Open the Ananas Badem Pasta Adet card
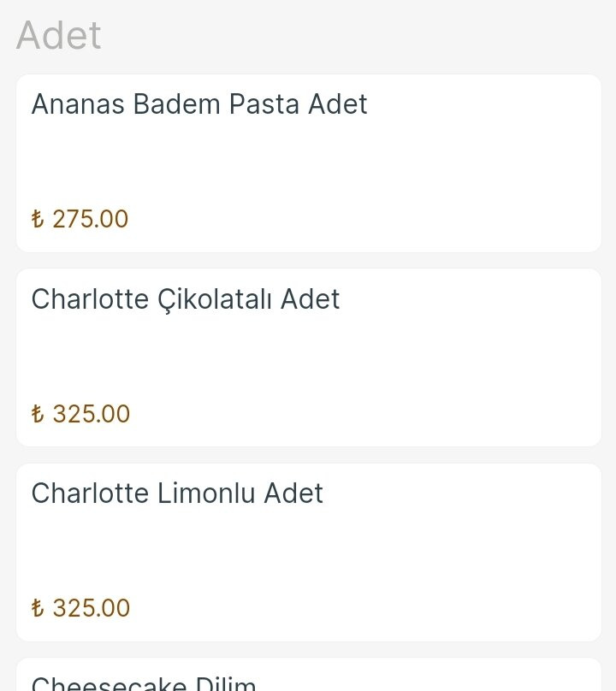616x691 pixels. click(x=308, y=162)
